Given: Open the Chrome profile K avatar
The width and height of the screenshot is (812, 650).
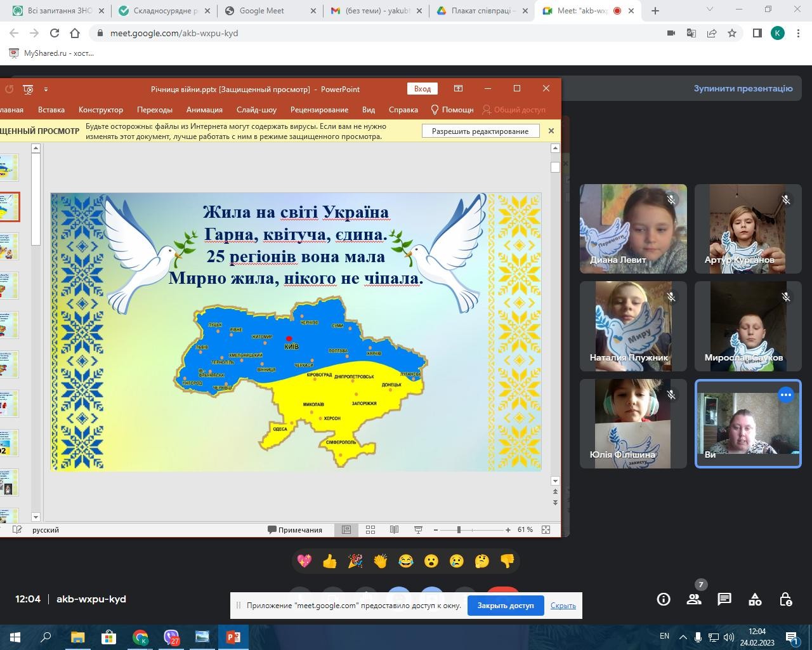Looking at the screenshot, I should point(778,33).
